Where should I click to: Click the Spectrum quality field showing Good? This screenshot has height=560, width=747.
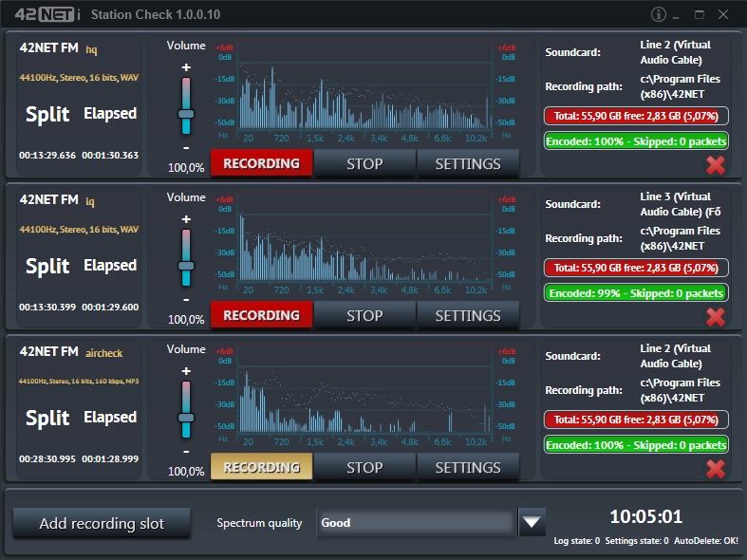417,522
